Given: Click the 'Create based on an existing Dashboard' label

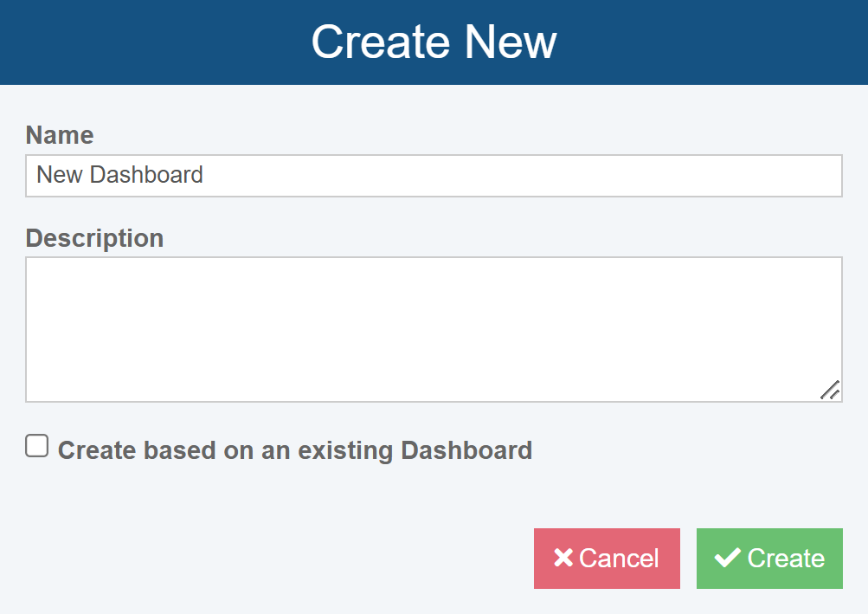Looking at the screenshot, I should point(294,450).
